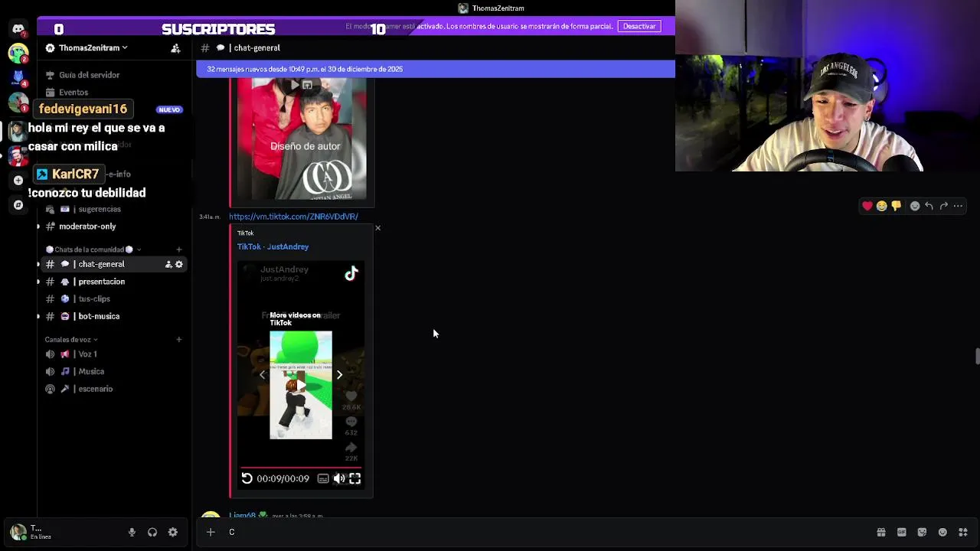Invite people icon beside server name
Image resolution: width=980 pixels, height=551 pixels.
point(175,48)
